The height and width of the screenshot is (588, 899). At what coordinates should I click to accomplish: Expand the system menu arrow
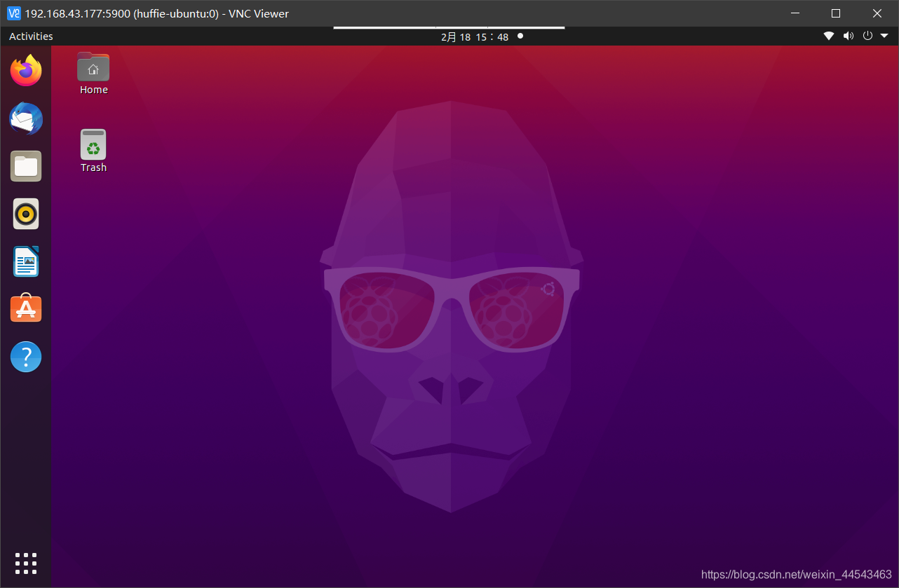(x=883, y=36)
